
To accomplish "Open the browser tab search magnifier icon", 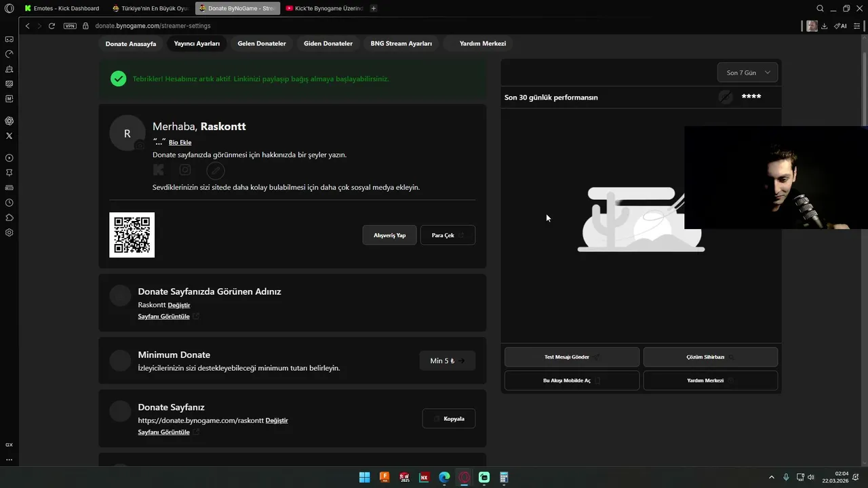I will tap(820, 8).
